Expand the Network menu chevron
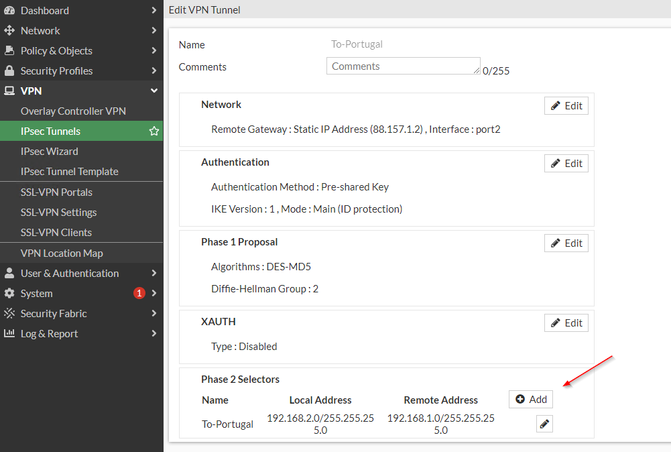Screen dimensions: 671x452 (154, 31)
